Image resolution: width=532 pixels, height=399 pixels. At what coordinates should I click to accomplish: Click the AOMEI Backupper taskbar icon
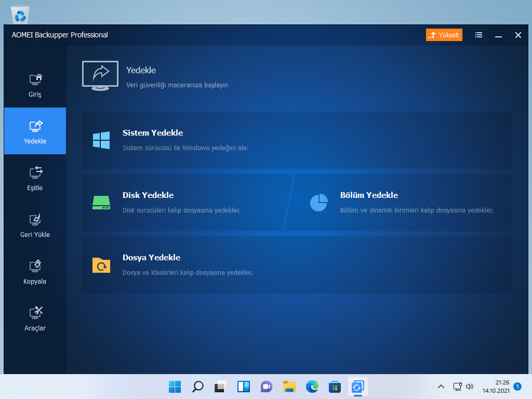coord(357,387)
